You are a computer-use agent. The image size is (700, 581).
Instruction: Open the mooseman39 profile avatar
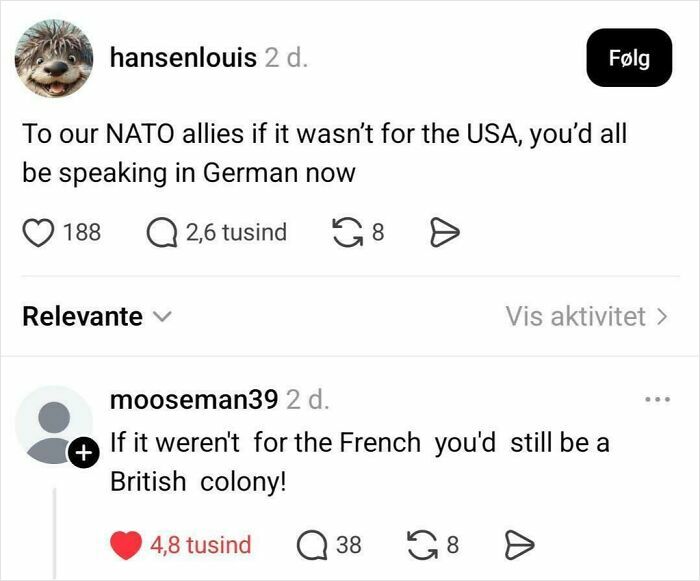pos(54,425)
